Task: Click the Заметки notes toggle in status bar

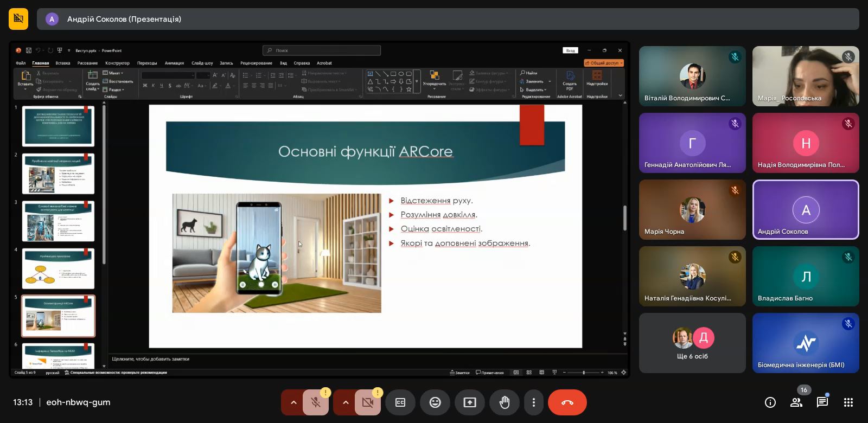Action: [459, 373]
